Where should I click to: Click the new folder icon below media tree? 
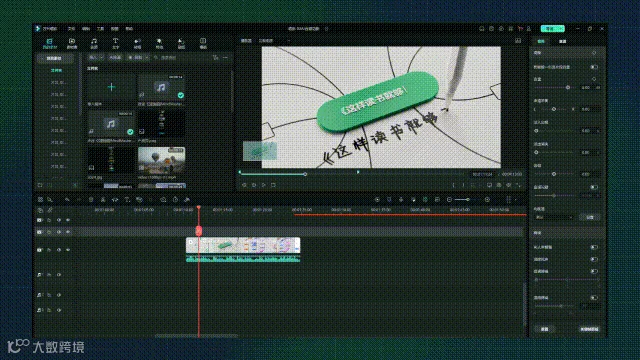click(40, 185)
